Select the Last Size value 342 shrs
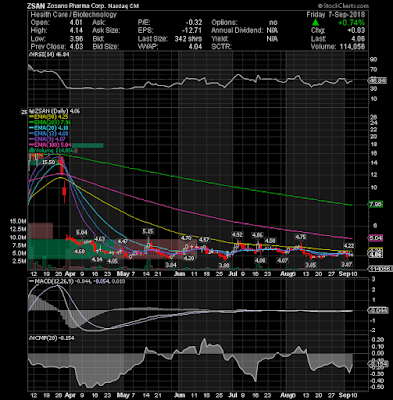The image size is (393, 400). [188, 39]
